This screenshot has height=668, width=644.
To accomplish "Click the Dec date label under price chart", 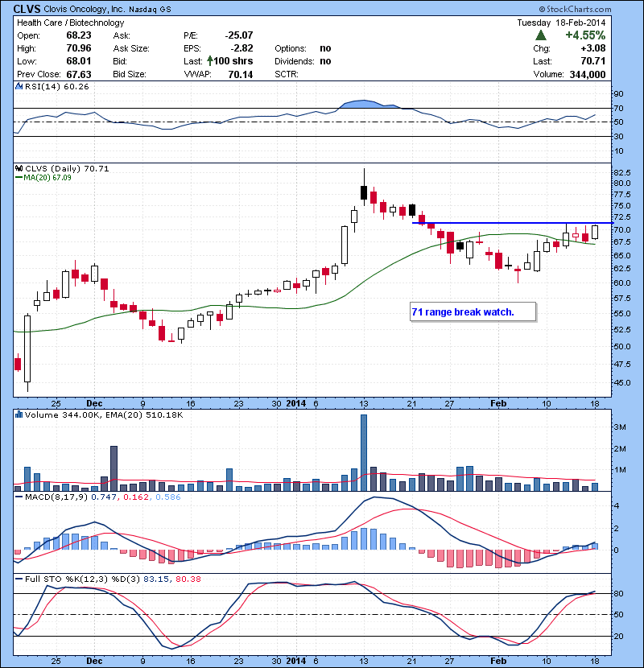I will 94,403.
